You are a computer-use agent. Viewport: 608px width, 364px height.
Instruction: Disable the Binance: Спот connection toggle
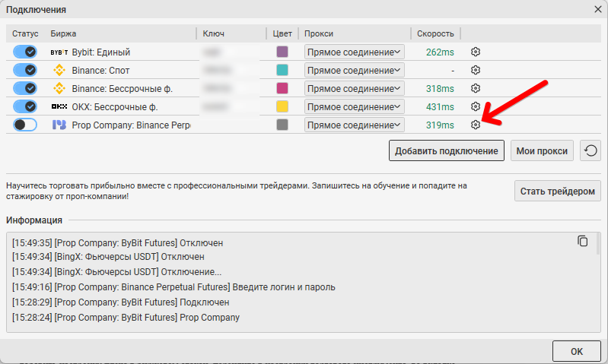(25, 70)
